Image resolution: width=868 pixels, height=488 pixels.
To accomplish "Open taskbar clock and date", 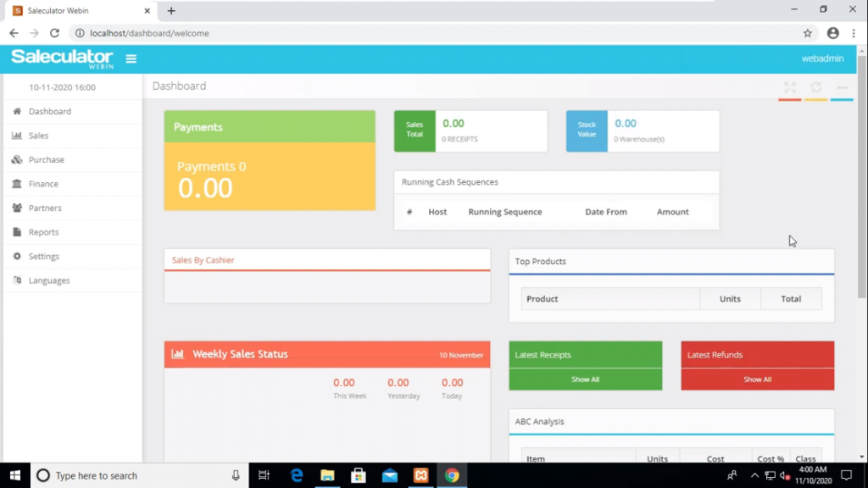I will [x=813, y=475].
